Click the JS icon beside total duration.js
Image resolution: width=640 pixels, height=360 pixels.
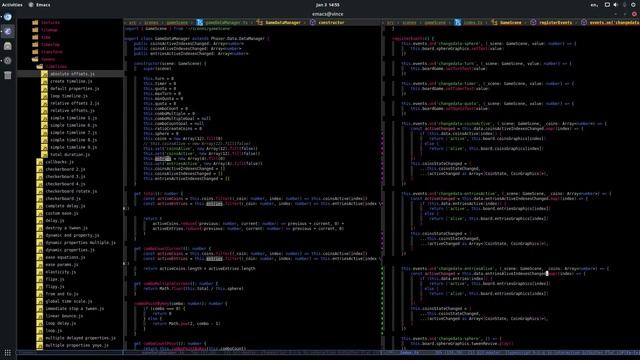click(x=44, y=155)
